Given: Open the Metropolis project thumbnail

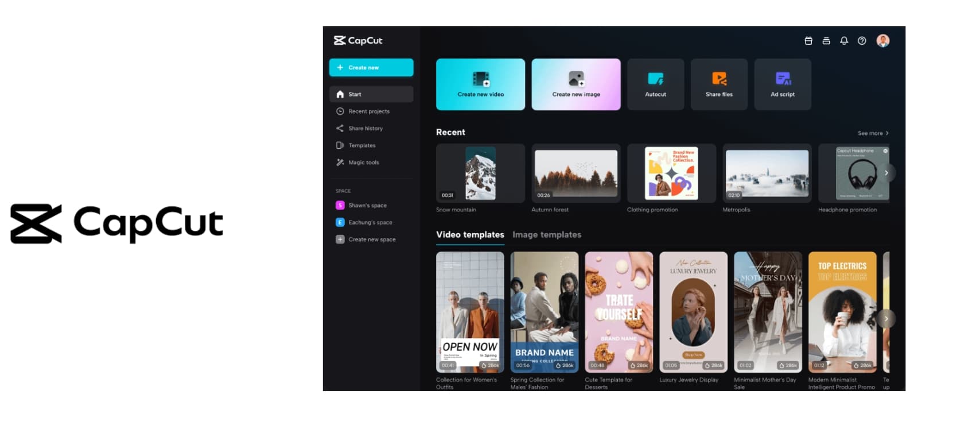Looking at the screenshot, I should [767, 173].
